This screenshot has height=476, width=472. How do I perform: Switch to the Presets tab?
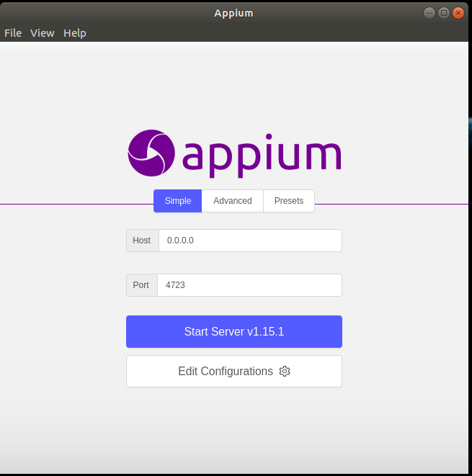289,201
